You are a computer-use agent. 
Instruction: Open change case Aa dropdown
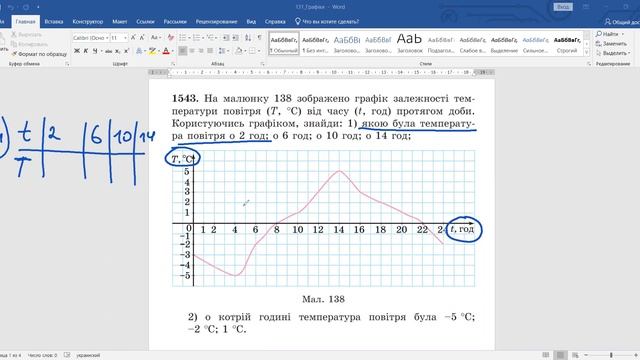(156, 38)
